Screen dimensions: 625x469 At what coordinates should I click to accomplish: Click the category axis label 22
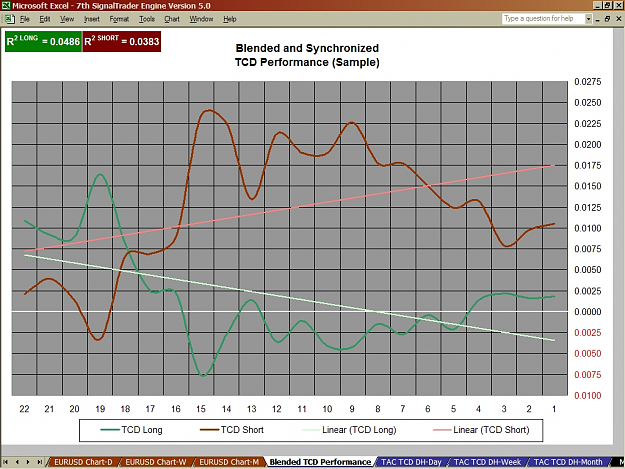pyautogui.click(x=24, y=409)
